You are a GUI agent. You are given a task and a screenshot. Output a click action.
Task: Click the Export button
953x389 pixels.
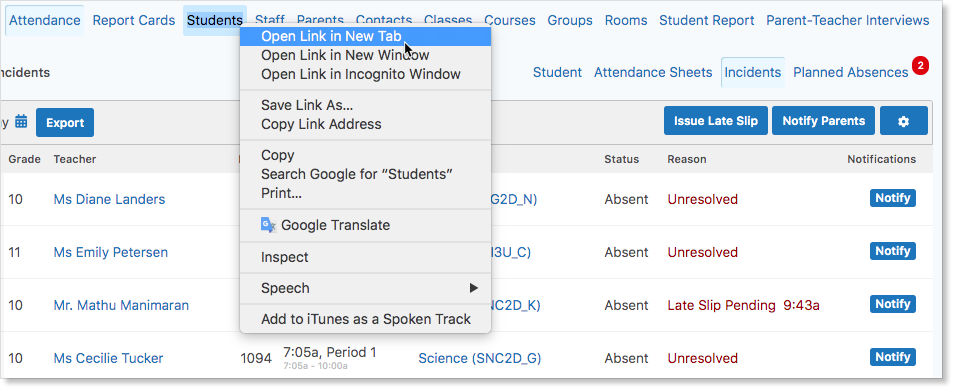[65, 122]
